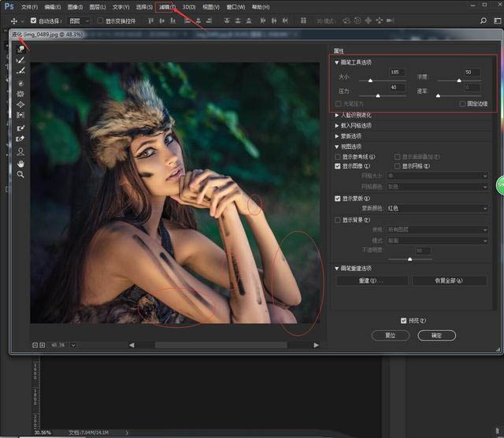
Task: Select the Twirl Clockwise tool
Action: [20, 82]
